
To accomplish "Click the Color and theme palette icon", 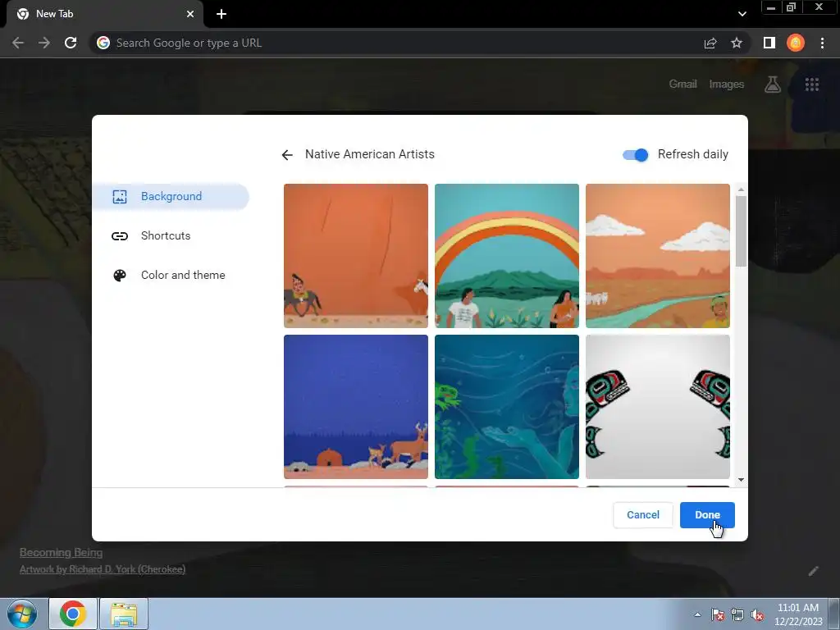I will [120, 276].
